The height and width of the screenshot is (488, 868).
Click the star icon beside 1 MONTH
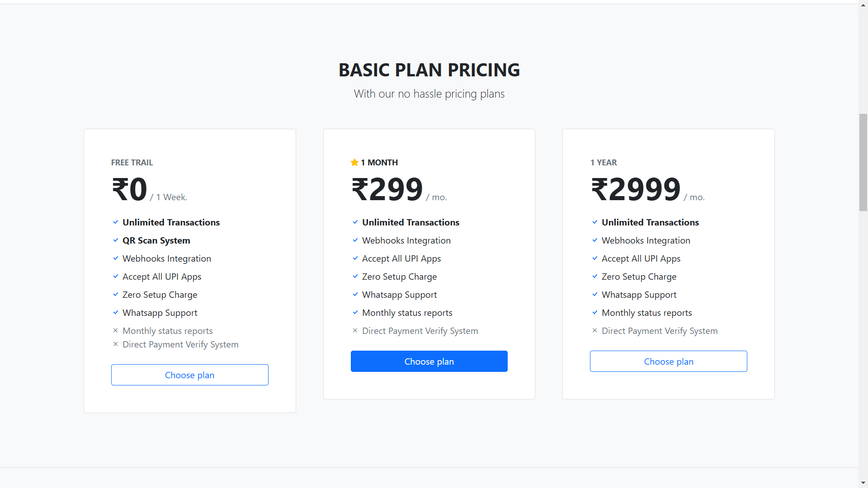pos(354,162)
